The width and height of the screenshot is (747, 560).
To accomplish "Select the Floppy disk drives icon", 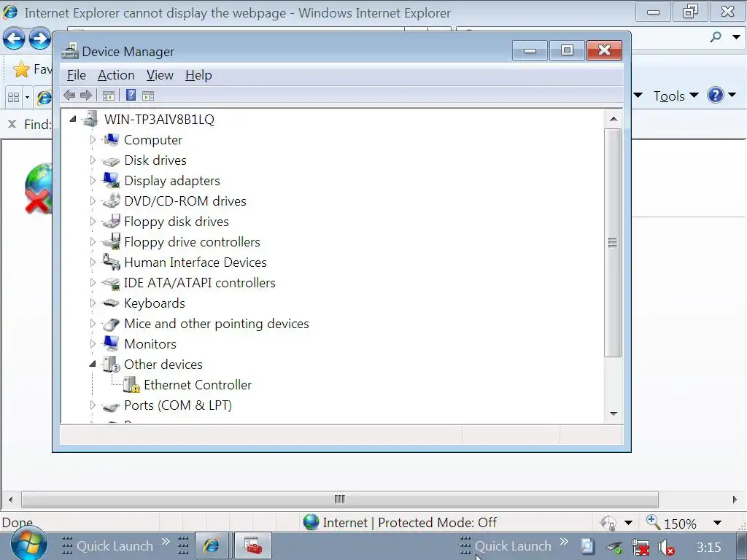I will (111, 221).
